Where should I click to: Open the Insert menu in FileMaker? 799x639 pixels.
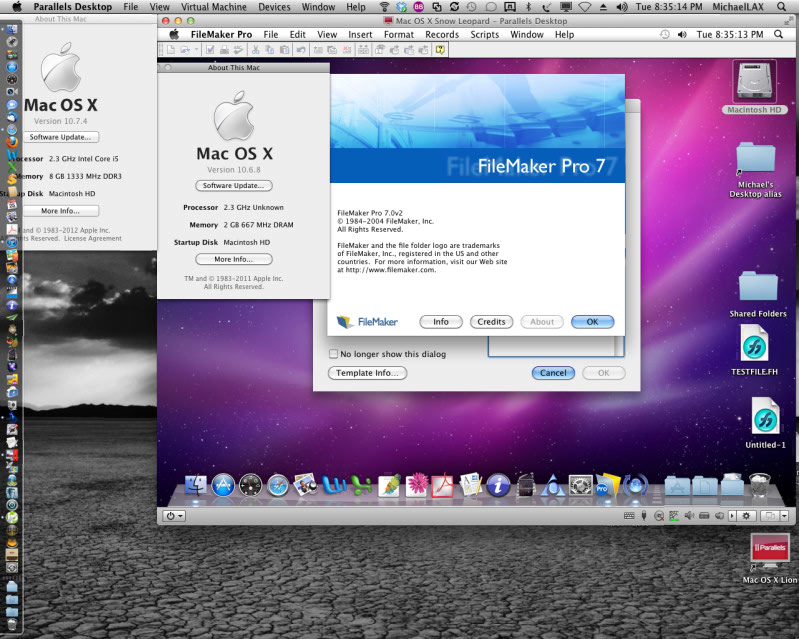[360, 34]
